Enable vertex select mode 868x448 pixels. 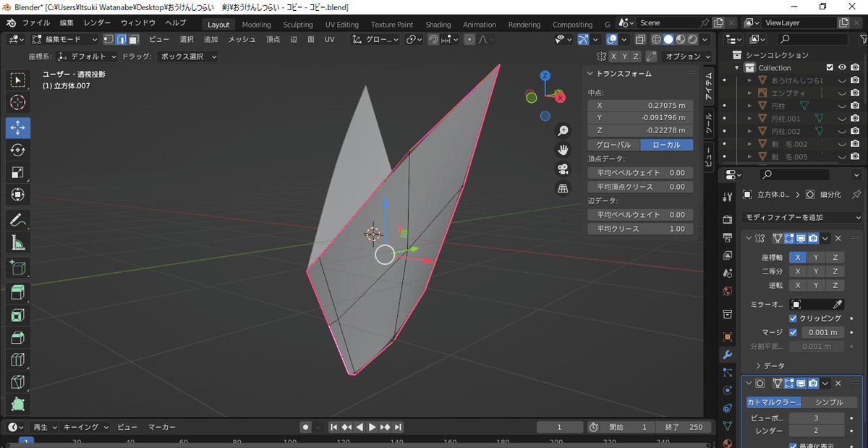tap(109, 40)
